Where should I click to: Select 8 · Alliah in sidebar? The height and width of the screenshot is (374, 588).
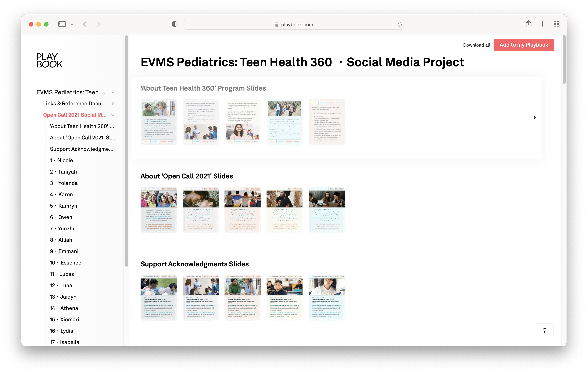coord(61,240)
